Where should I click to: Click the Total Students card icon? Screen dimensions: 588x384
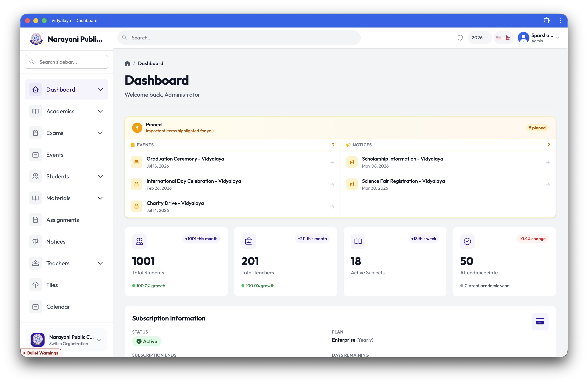coord(139,241)
